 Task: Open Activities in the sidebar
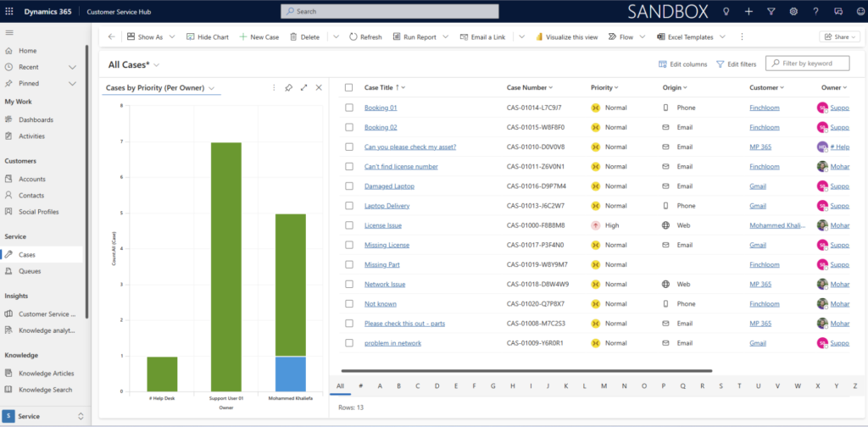(x=31, y=136)
